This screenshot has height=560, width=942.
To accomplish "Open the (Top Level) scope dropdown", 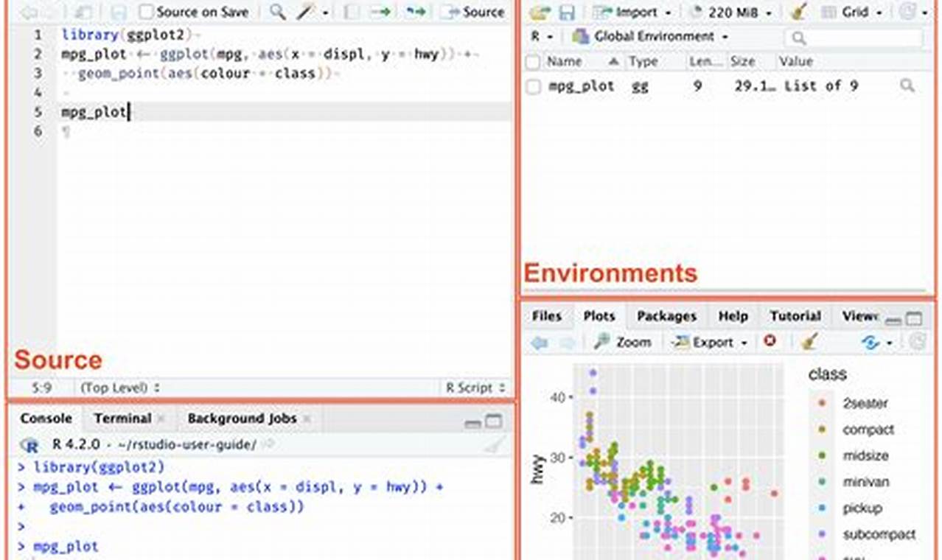I will click(121, 387).
